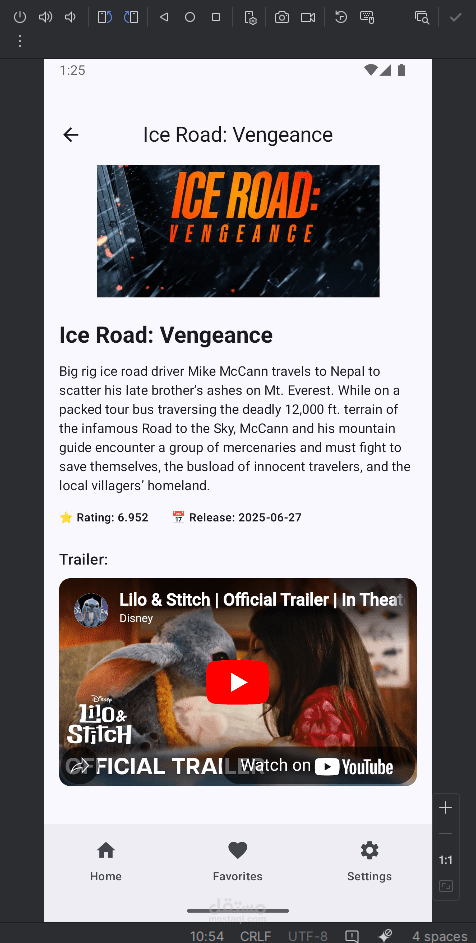Click the emulator power button icon
This screenshot has width=476, height=943.
click(20, 17)
